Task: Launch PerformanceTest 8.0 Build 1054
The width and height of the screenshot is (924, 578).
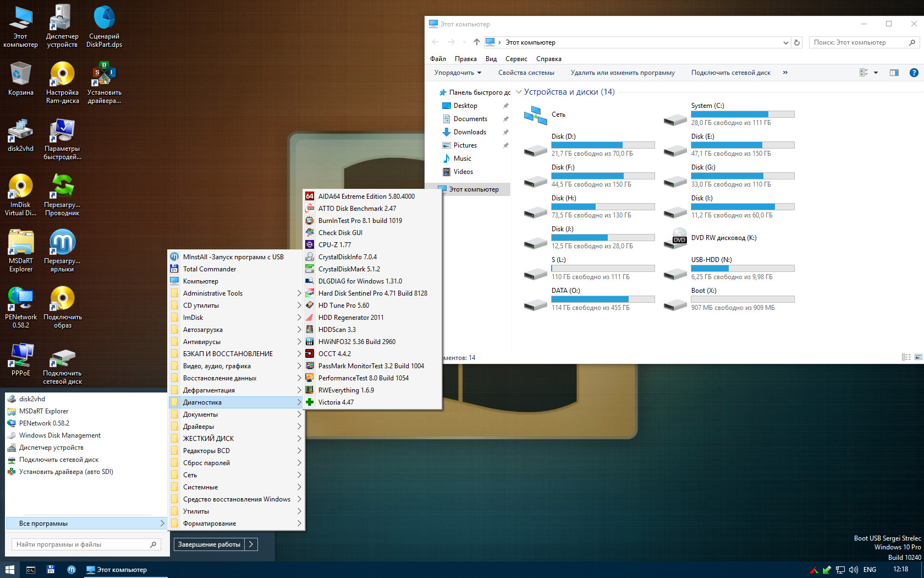Action: click(372, 378)
